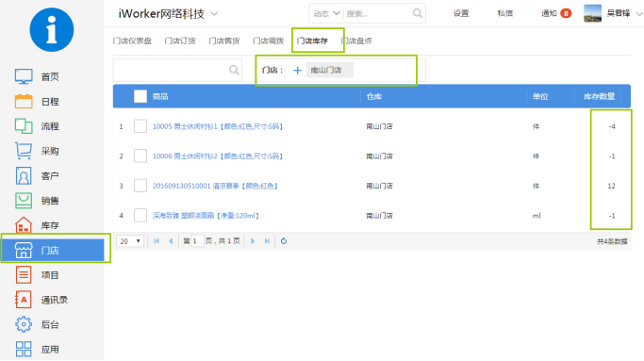
Task: Open the 采购 shopping cart icon
Action: (24, 151)
